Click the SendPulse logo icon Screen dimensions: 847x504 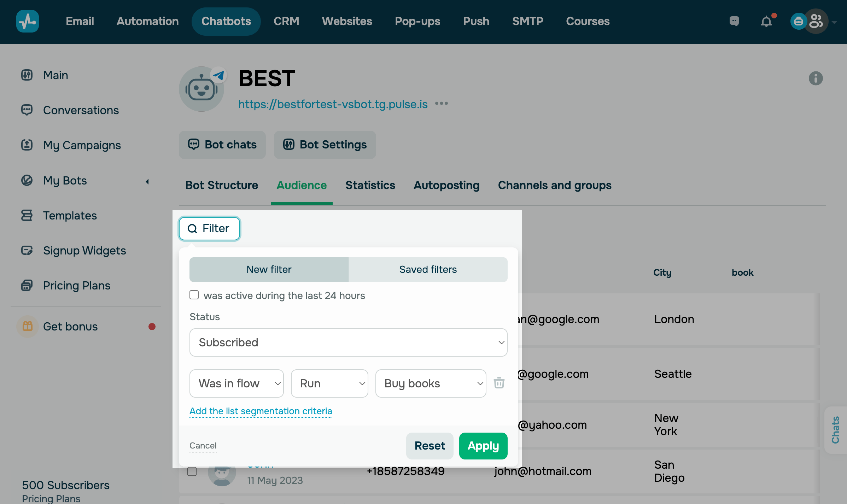pos(28,21)
